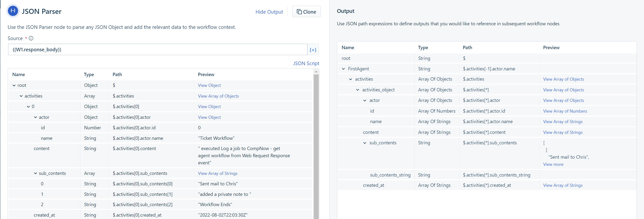Click the Clone button

pos(306,12)
